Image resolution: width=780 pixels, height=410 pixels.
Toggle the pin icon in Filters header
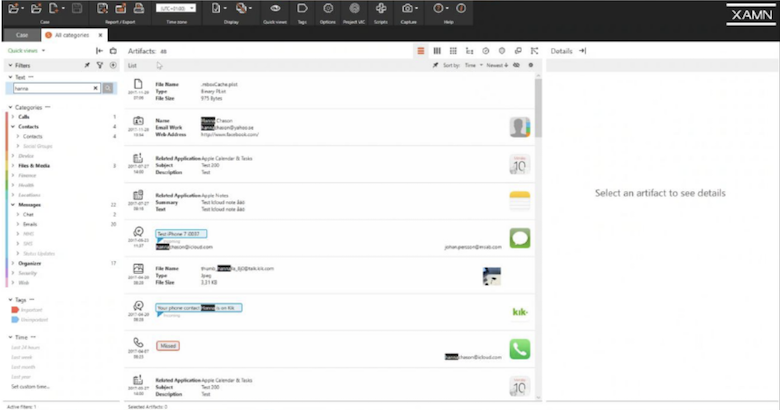click(x=87, y=65)
